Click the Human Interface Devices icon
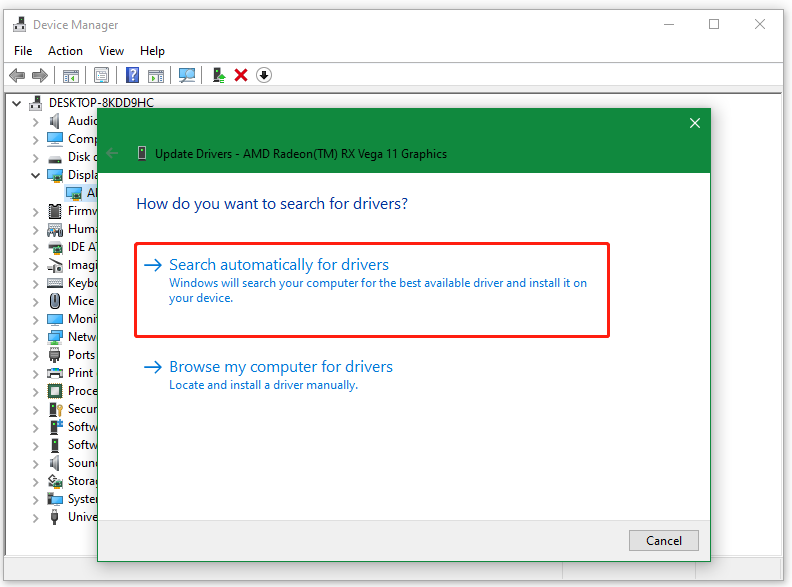Screen dimensions: 792x587 click(55, 229)
